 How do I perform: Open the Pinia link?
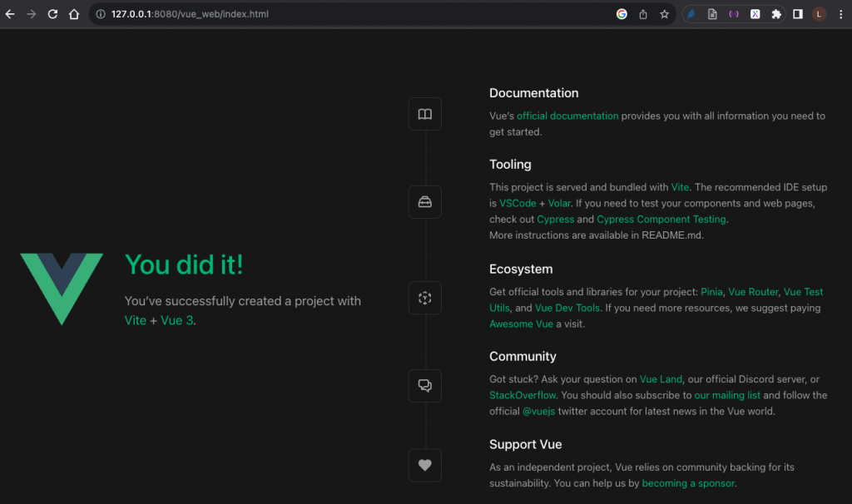(711, 292)
